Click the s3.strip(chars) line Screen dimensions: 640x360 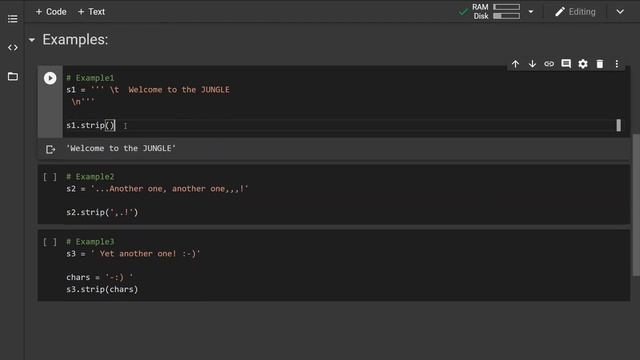click(102, 289)
